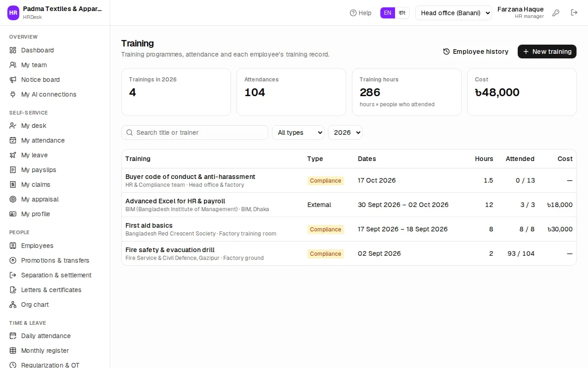Screen dimensions: 588x368
Task: Switch language to Bangla
Action: point(402,13)
